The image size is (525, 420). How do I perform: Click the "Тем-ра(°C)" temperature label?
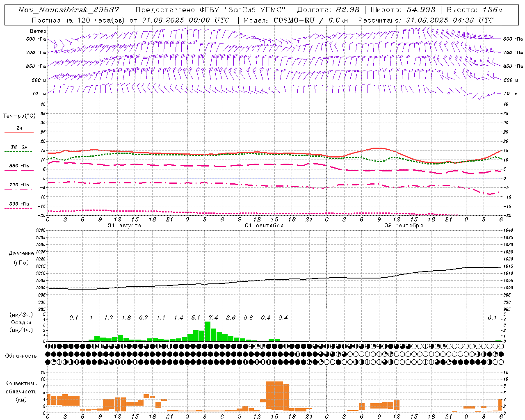[19, 116]
